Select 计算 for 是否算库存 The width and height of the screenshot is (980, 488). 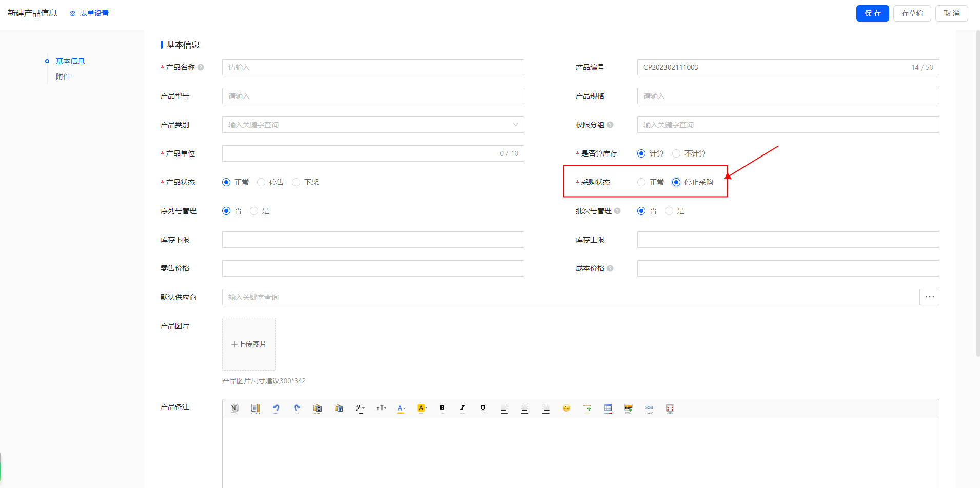pyautogui.click(x=641, y=153)
